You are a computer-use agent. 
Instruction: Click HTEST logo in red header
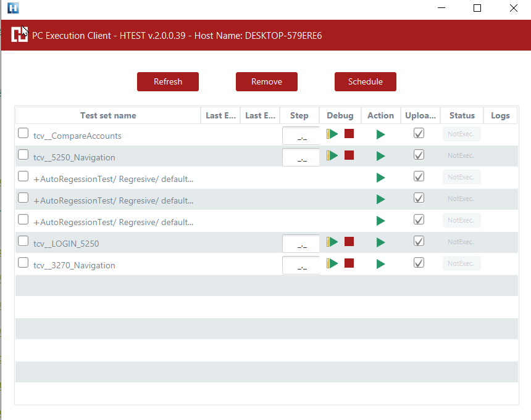point(20,35)
